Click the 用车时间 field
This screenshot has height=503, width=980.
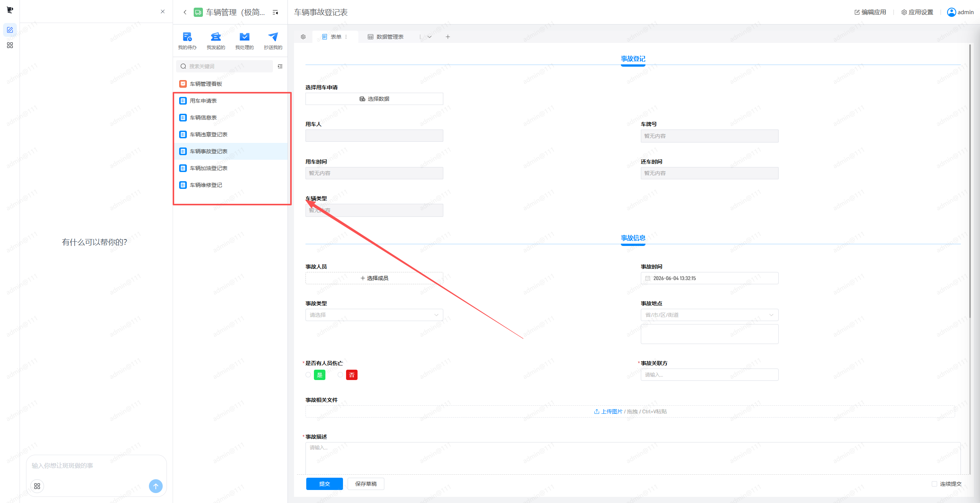point(374,173)
